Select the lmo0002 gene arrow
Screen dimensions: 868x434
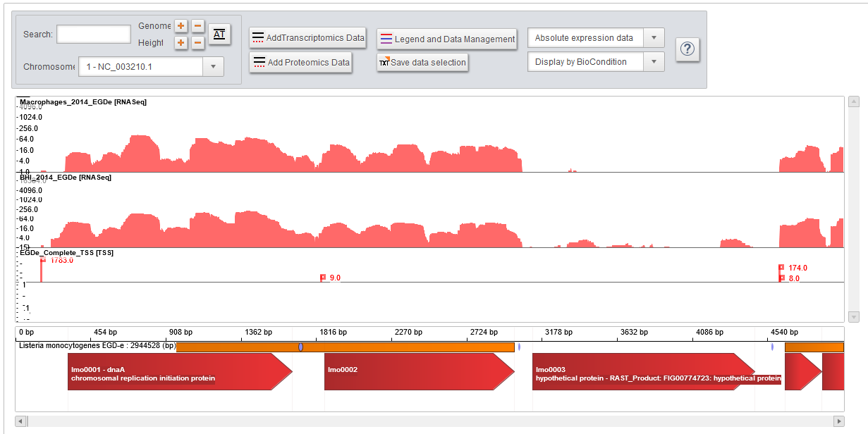pos(416,372)
